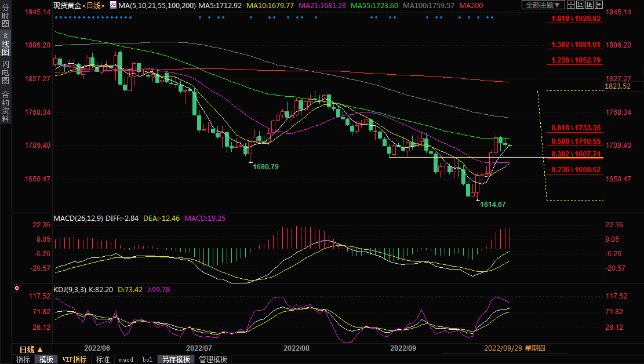Click the 管理模板 button
The width and height of the screenshot is (644, 364).
(x=213, y=359)
